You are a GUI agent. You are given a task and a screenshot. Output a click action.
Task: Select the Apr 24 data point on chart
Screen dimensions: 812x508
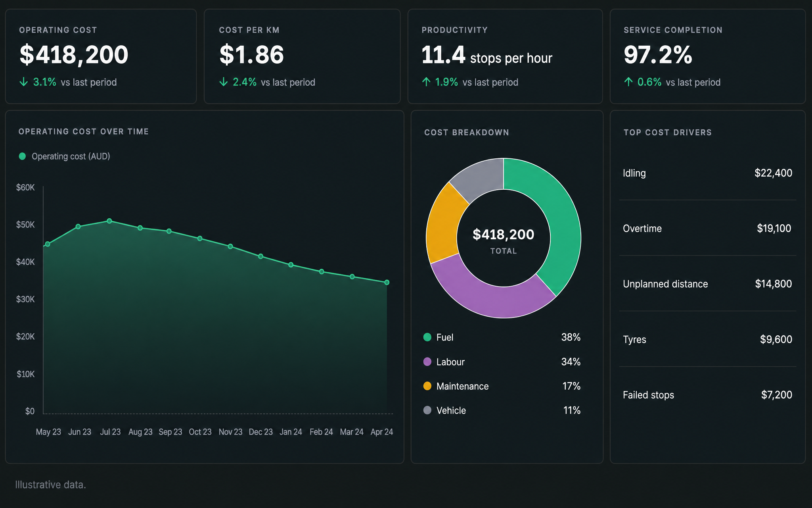coord(387,283)
